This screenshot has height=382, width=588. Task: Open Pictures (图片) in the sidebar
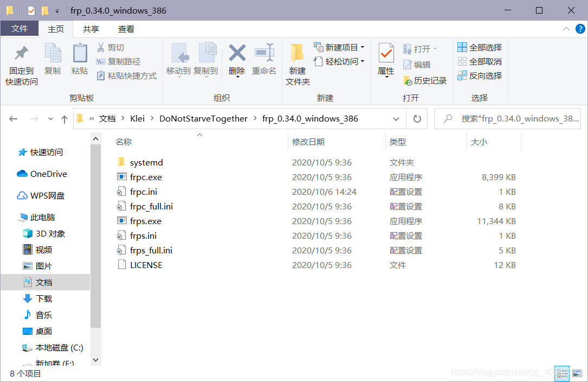click(37, 266)
